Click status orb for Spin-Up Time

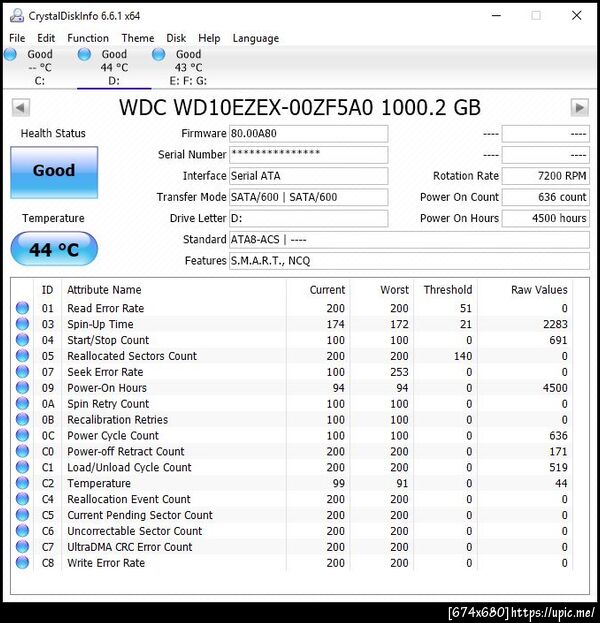pos(22,324)
